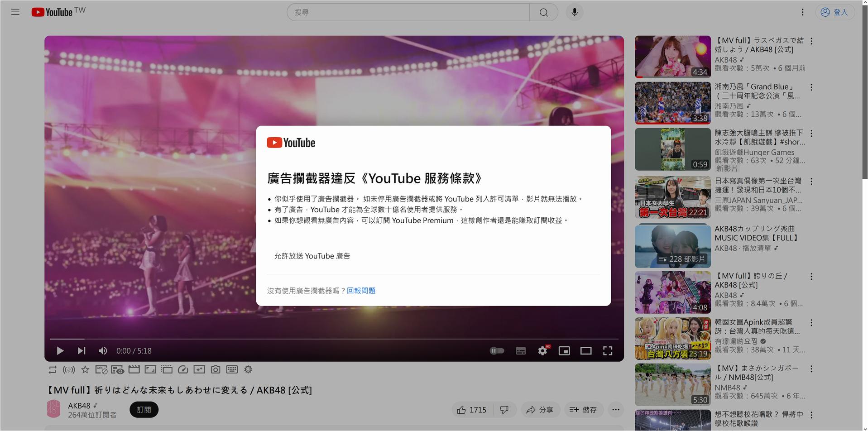Open options menu for 誇りの丘 video
Viewport: 868px width, 431px height.
pyautogui.click(x=811, y=277)
